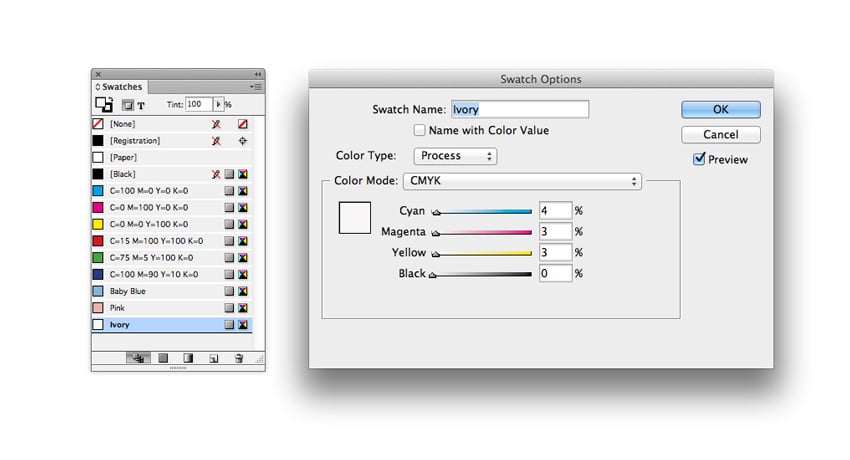Enable Name with Color Value checkbox
850x460 pixels.
click(420, 130)
